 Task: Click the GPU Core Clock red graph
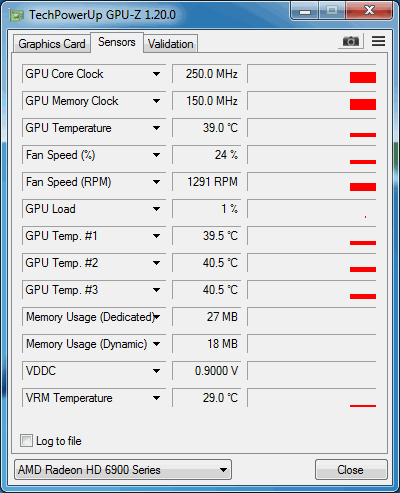[x=363, y=77]
